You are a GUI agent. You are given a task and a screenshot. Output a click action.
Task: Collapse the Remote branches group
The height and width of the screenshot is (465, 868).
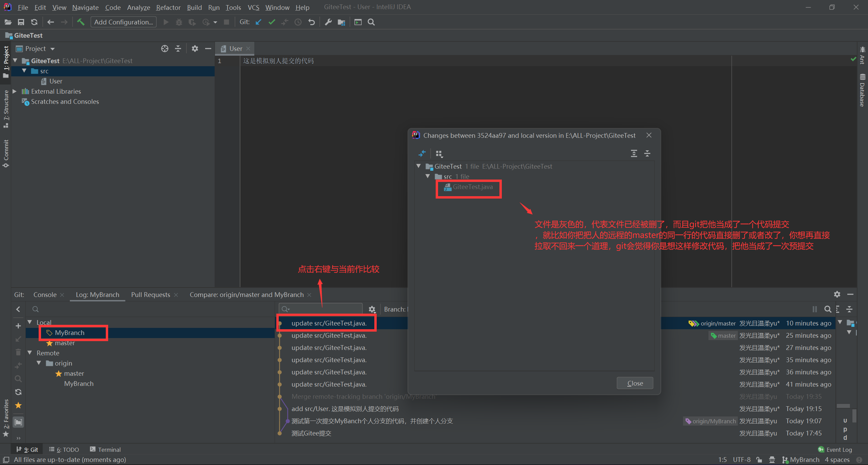tap(30, 353)
